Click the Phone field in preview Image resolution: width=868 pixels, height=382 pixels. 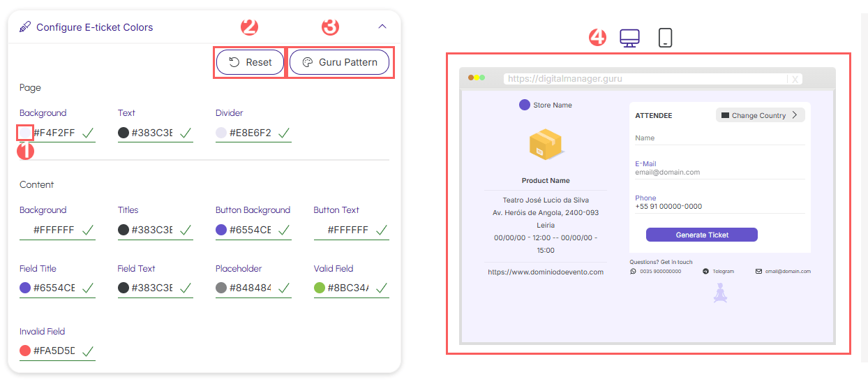[x=720, y=203]
